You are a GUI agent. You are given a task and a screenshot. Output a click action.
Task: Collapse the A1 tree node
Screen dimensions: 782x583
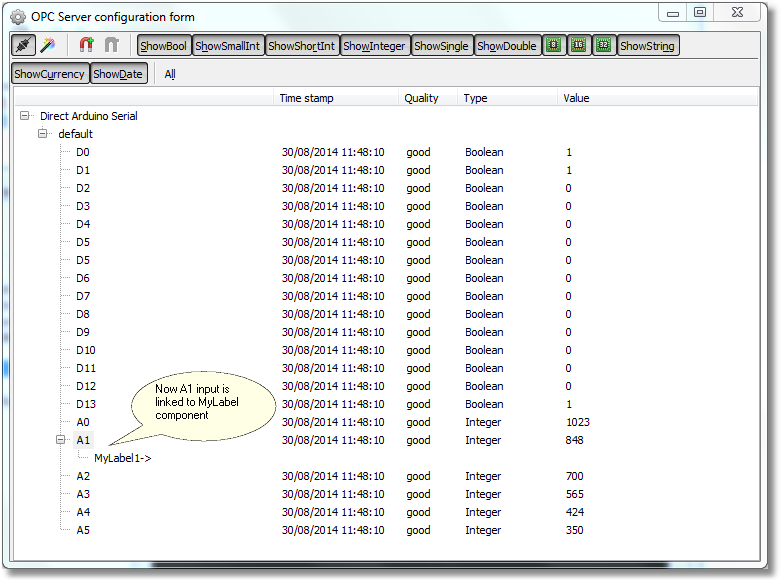[x=61, y=440]
